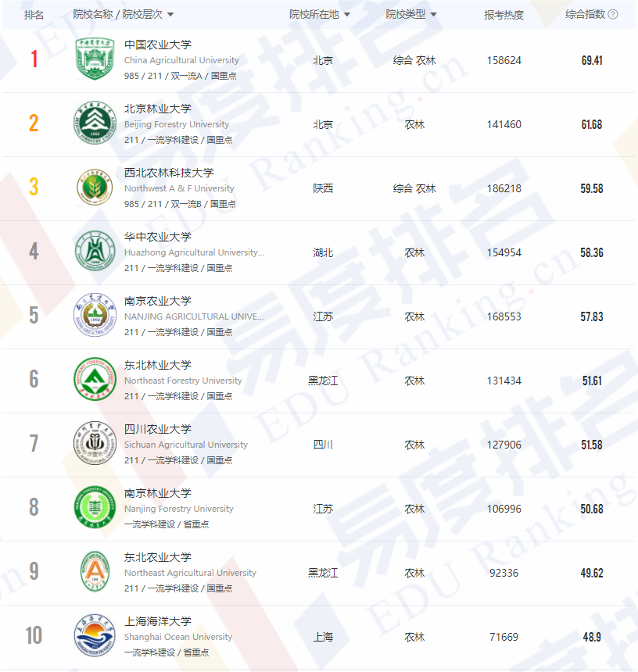The image size is (638, 672).
Task: Open the 中国农业大学 link
Action: [157, 45]
